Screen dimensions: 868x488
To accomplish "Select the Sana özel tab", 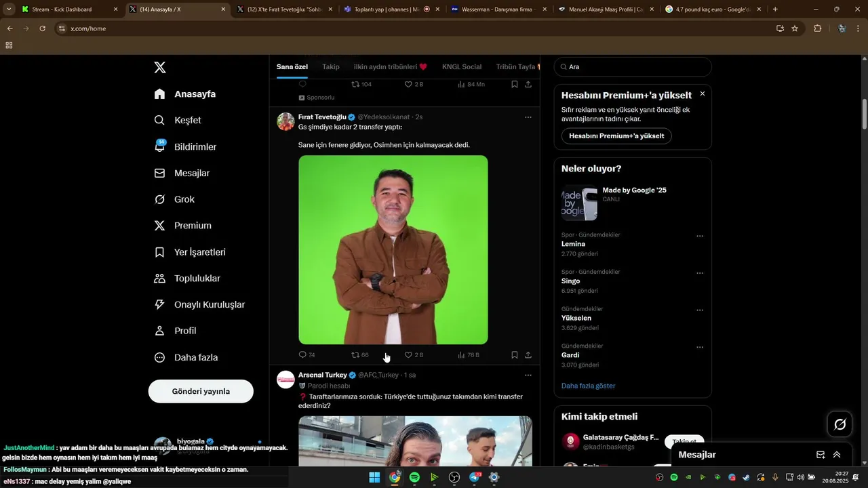I will point(292,66).
